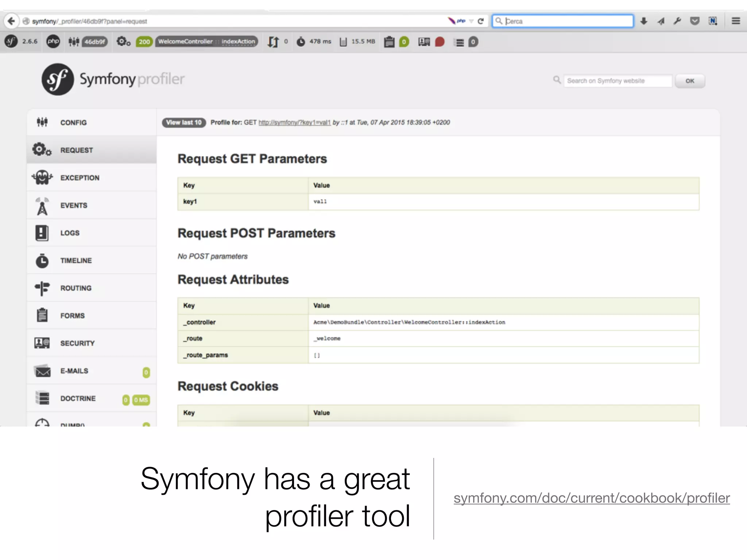Click the PHP feather icon in address bar
The image size is (747, 560).
pos(456,21)
